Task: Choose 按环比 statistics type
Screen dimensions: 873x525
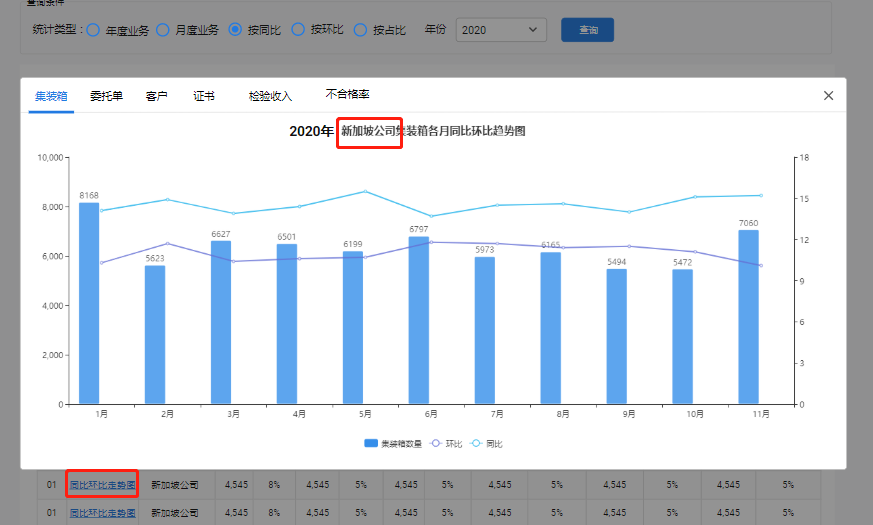Action: pos(298,30)
